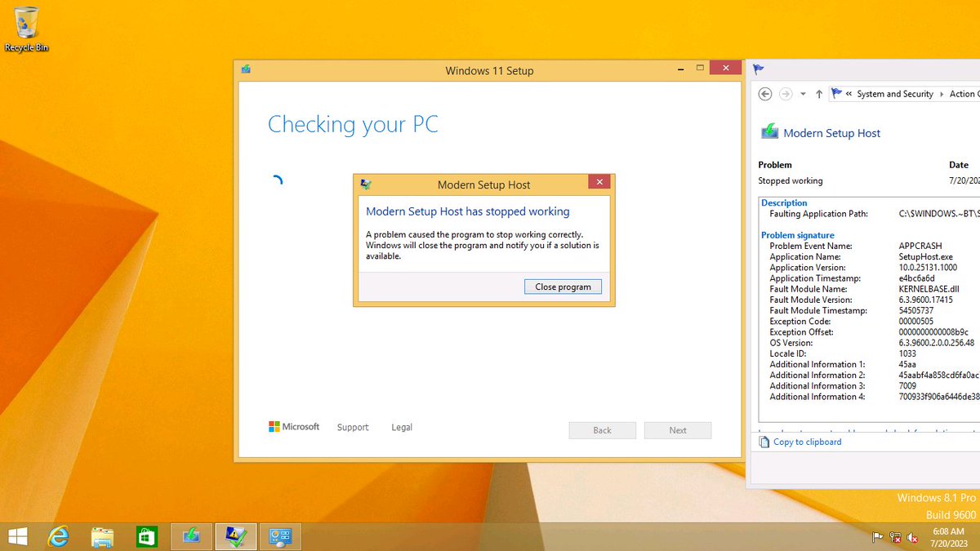Select fault module version 6.3.9600.17415
Viewport: 980px width, 551px height.
pos(925,300)
